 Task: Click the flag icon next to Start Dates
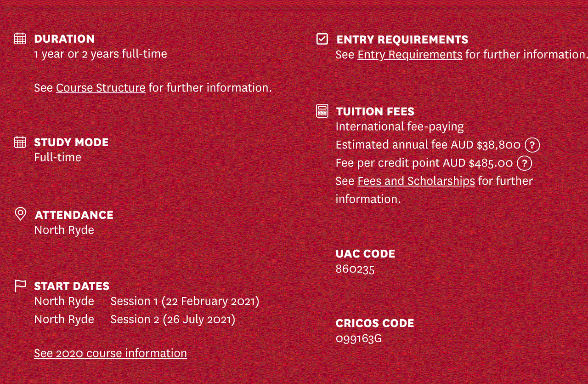[x=20, y=286]
